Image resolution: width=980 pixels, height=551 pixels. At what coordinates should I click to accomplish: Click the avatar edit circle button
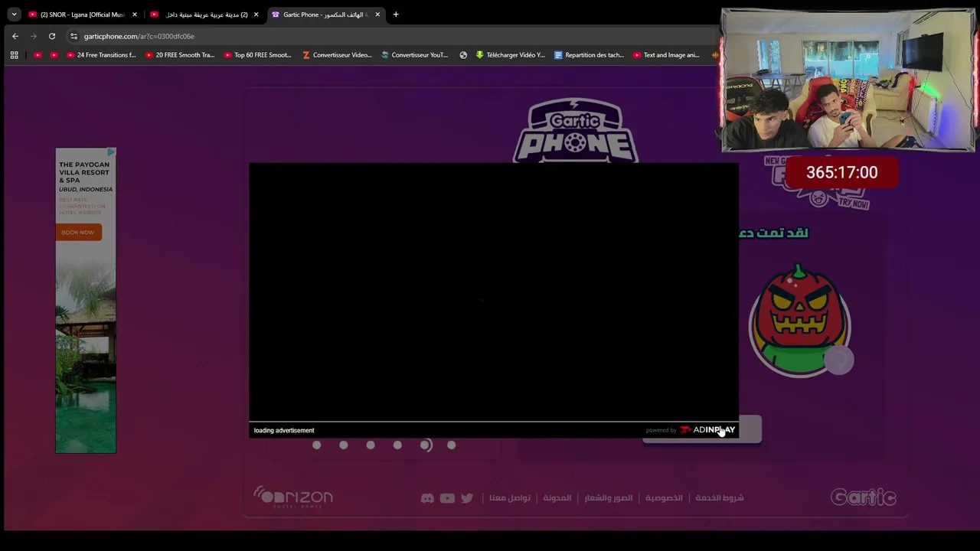point(839,360)
